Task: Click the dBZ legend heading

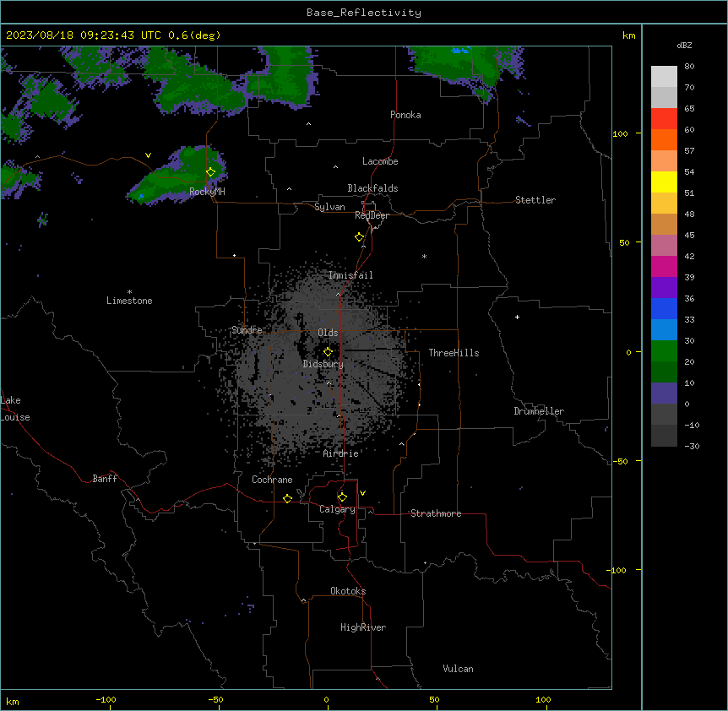Action: (684, 45)
